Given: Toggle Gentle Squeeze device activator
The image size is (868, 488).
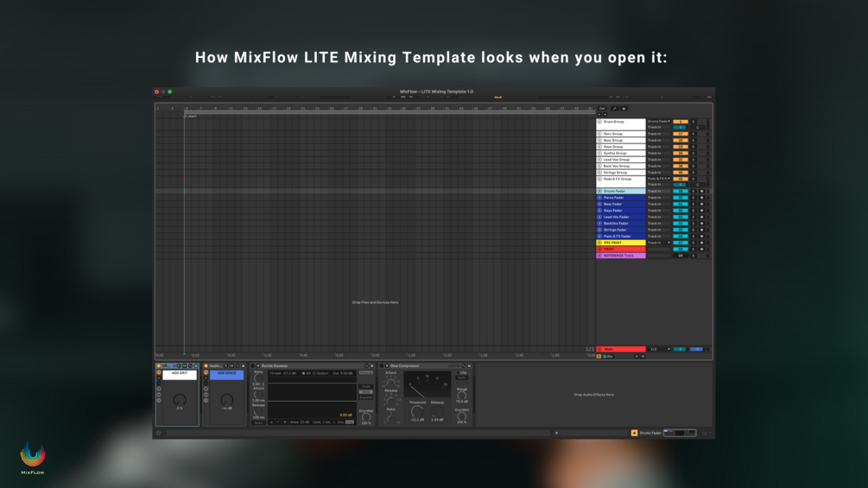Looking at the screenshot, I should [253, 365].
